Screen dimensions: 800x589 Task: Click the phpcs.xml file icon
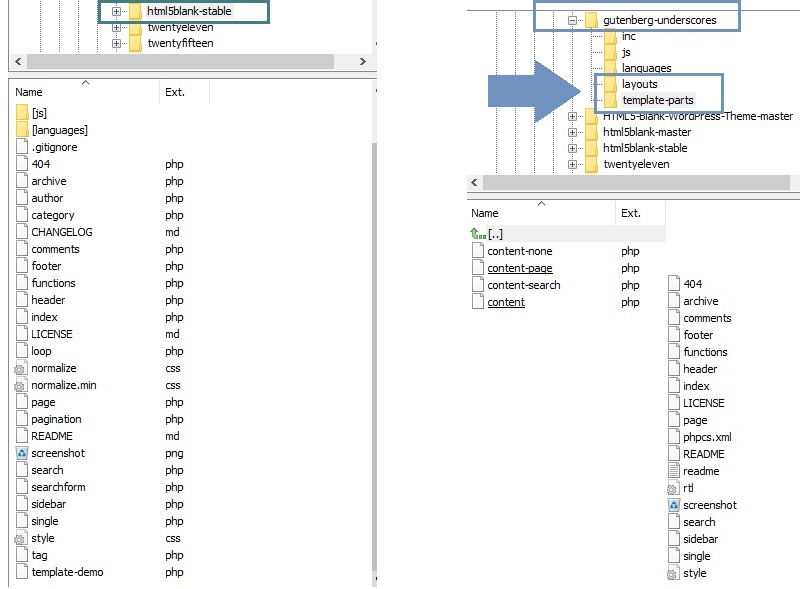tap(674, 437)
